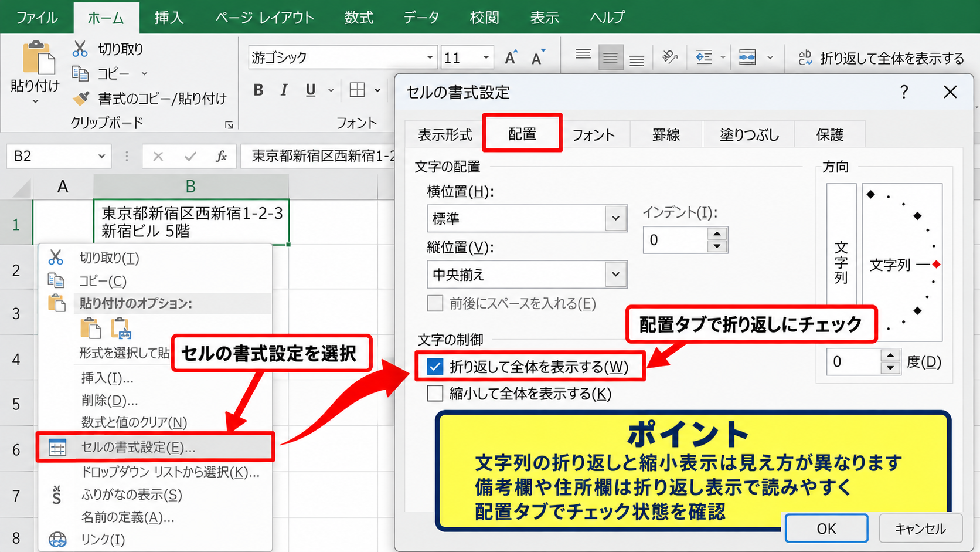This screenshot has width=980, height=552.
Task: Click the wrap text ribbon button
Action: (880, 58)
